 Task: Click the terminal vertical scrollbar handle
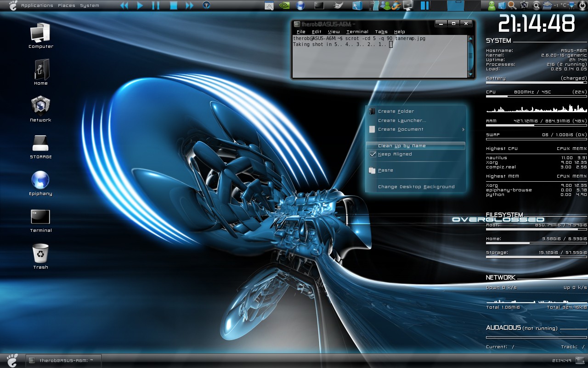(470, 56)
